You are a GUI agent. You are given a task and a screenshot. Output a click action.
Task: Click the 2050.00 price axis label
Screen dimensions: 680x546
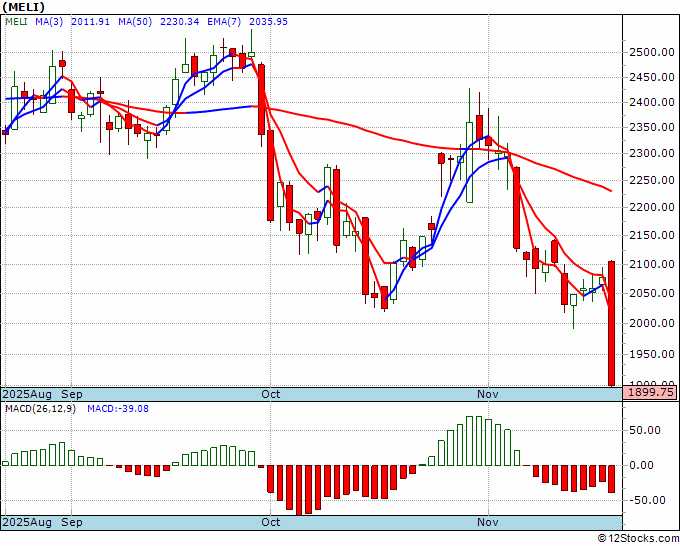(x=651, y=293)
